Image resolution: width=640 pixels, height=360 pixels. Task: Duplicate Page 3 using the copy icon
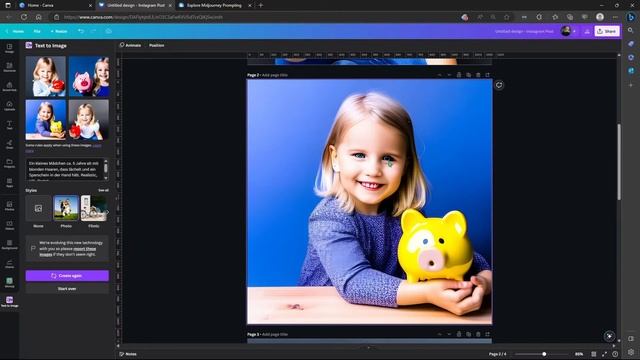point(469,334)
